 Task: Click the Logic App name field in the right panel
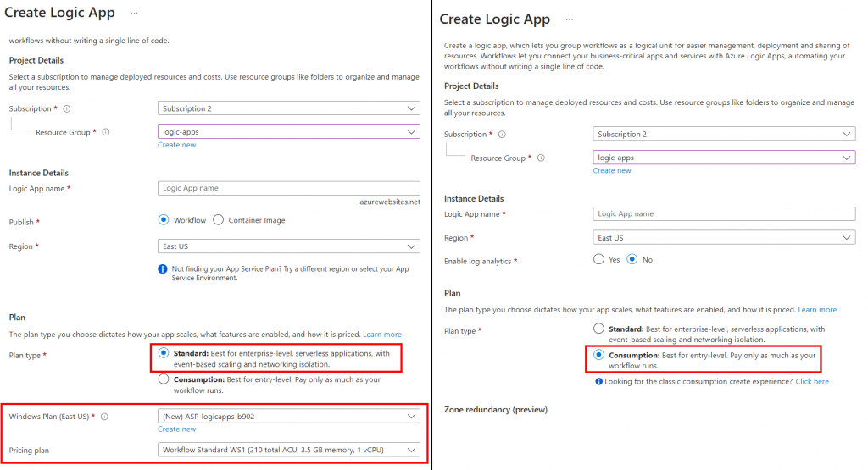click(x=724, y=214)
